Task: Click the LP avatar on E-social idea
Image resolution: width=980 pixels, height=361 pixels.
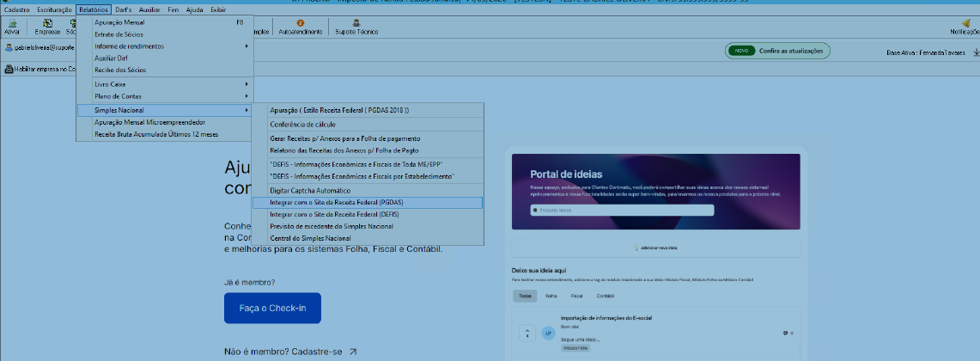Action: coord(548,333)
